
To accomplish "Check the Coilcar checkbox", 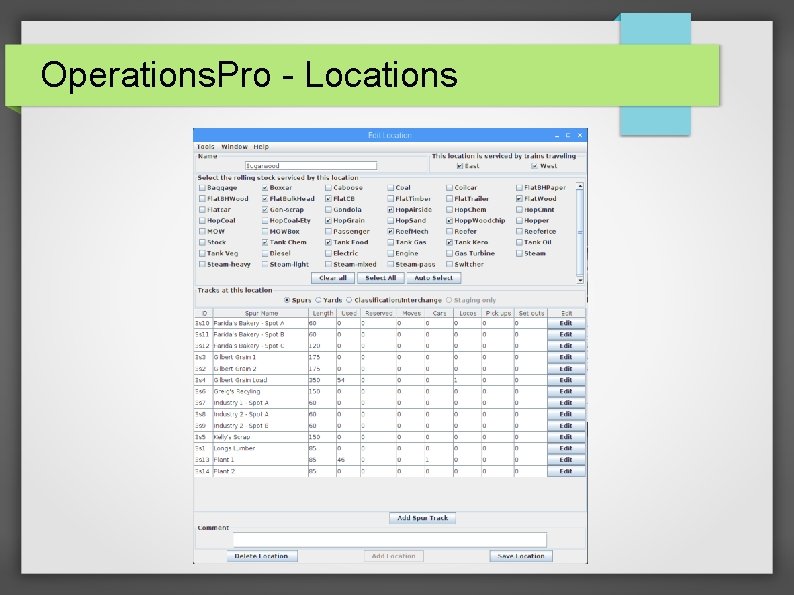I will click(449, 188).
